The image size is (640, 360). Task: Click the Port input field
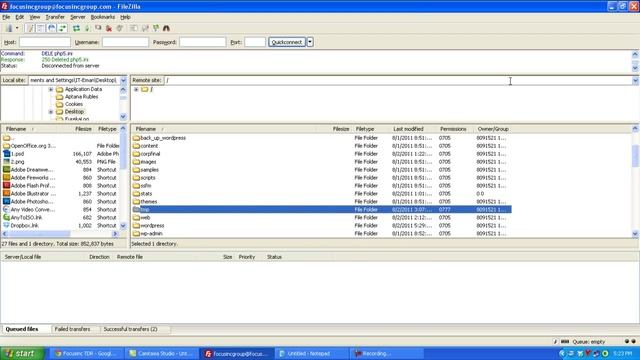pos(255,42)
